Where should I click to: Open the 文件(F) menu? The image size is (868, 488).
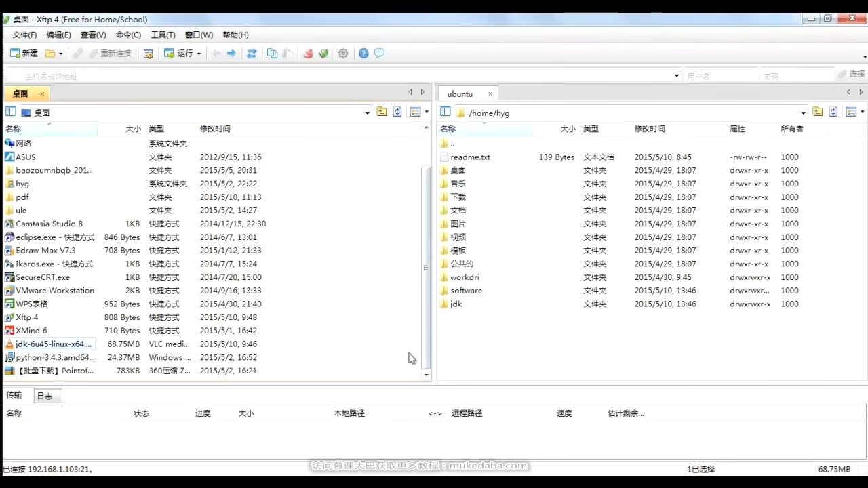pyautogui.click(x=24, y=35)
